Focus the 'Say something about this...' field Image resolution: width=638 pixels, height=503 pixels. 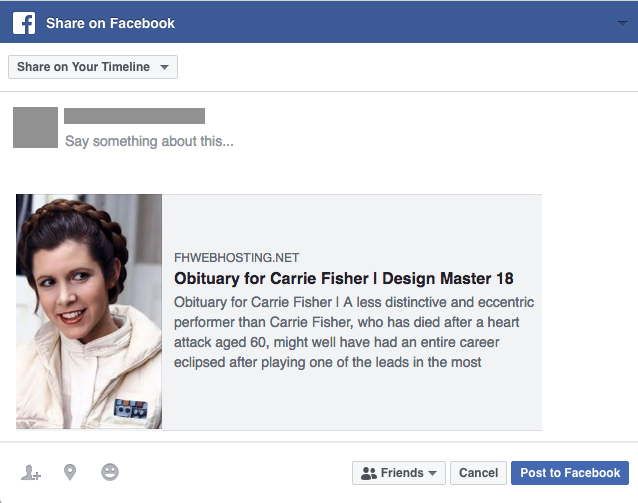click(x=149, y=142)
